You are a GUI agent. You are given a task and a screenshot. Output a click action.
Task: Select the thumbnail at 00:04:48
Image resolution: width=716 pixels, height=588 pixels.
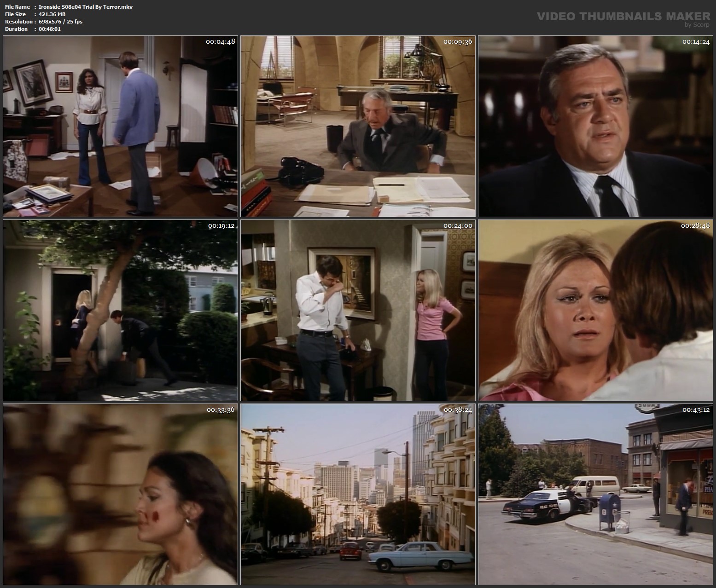tap(120, 127)
